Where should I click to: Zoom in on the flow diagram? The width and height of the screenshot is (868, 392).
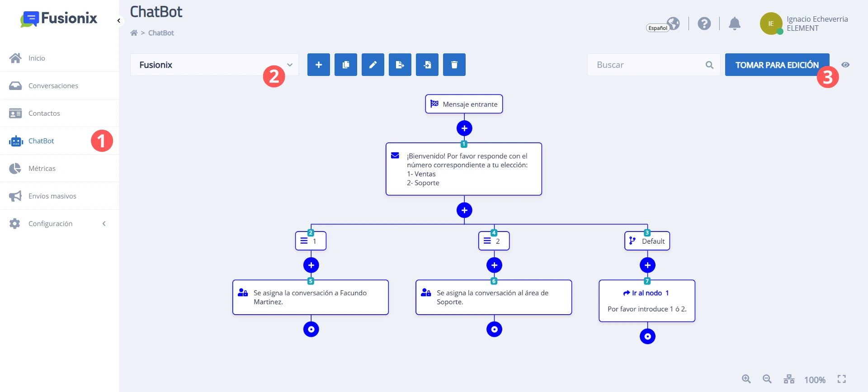[746, 379]
